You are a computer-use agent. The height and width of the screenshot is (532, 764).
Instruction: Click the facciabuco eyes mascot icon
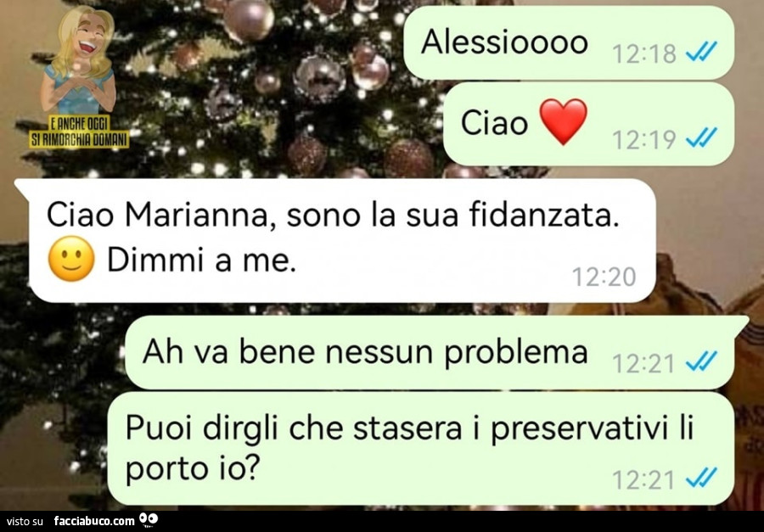[x=149, y=519]
